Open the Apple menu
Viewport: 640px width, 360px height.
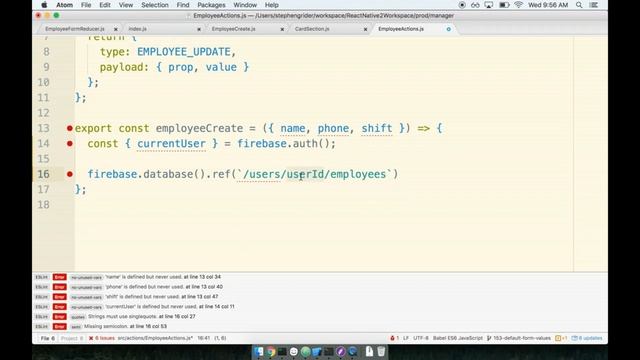(x=44, y=5)
